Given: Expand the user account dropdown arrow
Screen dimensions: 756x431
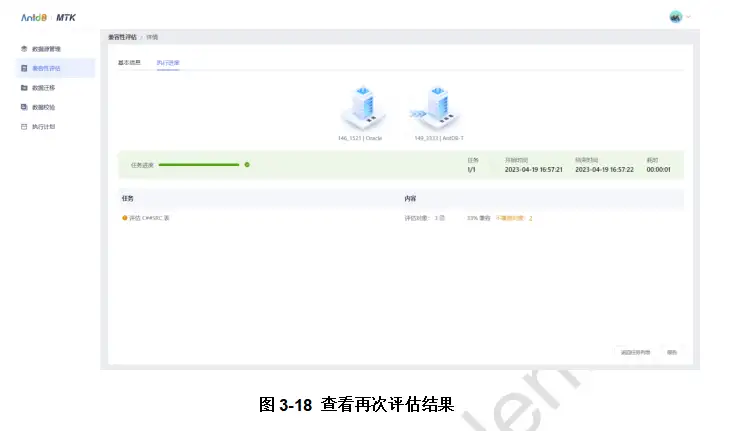Looking at the screenshot, I should [x=688, y=17].
